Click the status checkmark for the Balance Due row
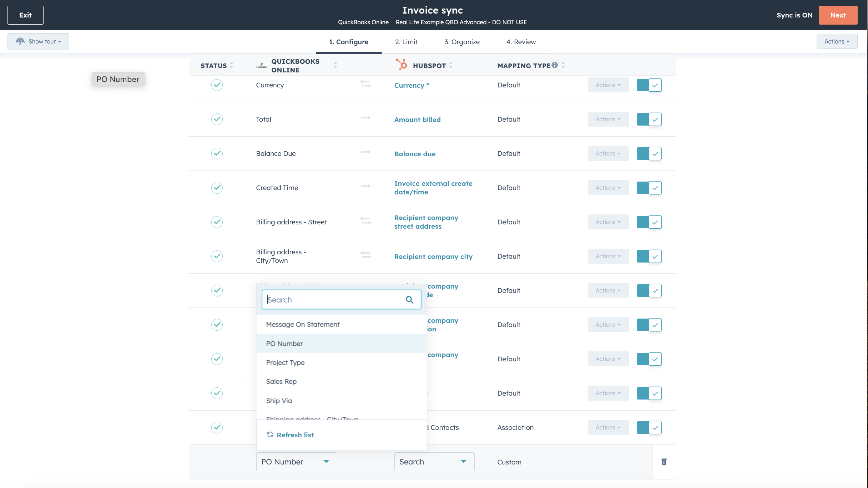This screenshot has height=488, width=868. coord(217,153)
